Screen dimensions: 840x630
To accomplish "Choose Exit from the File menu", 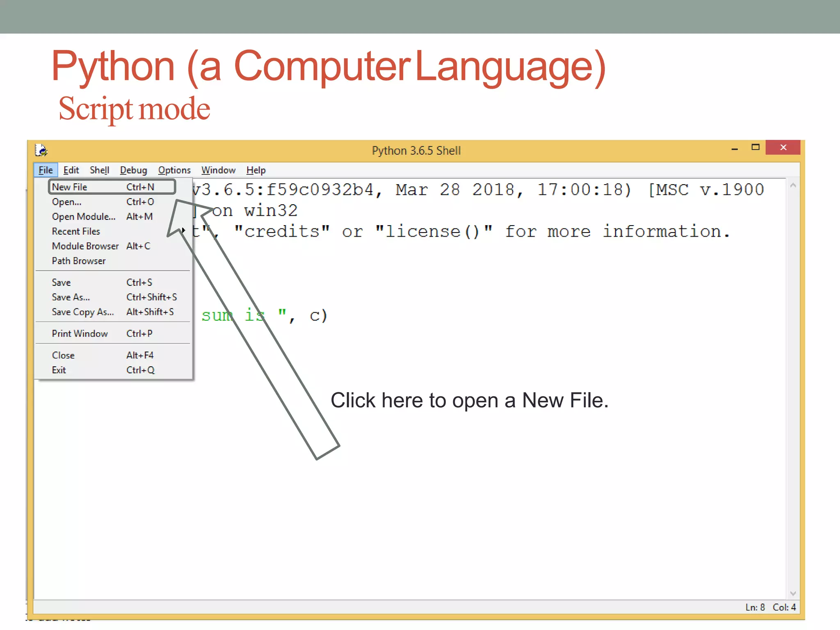I will pyautogui.click(x=112, y=370).
